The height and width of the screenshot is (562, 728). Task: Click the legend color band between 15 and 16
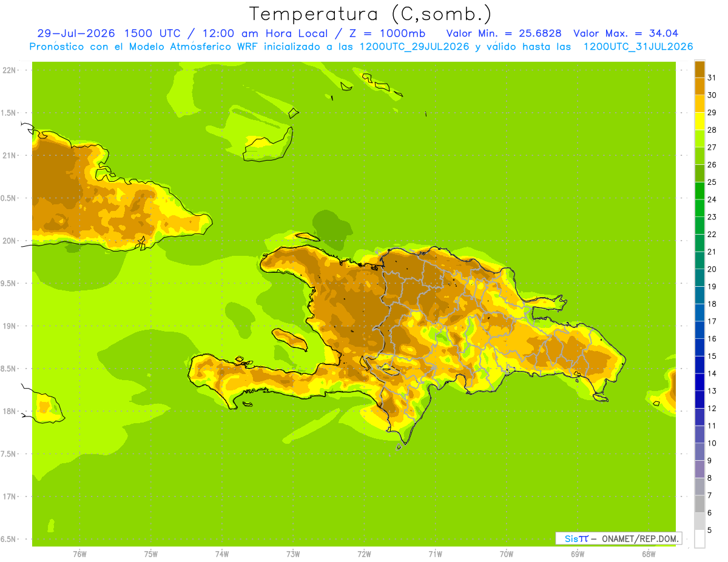click(699, 347)
